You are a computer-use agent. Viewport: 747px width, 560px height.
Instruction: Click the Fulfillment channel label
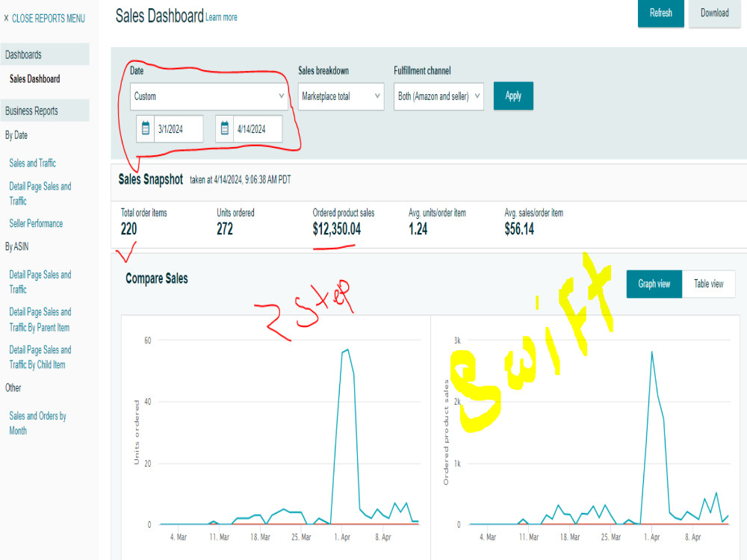pos(422,70)
